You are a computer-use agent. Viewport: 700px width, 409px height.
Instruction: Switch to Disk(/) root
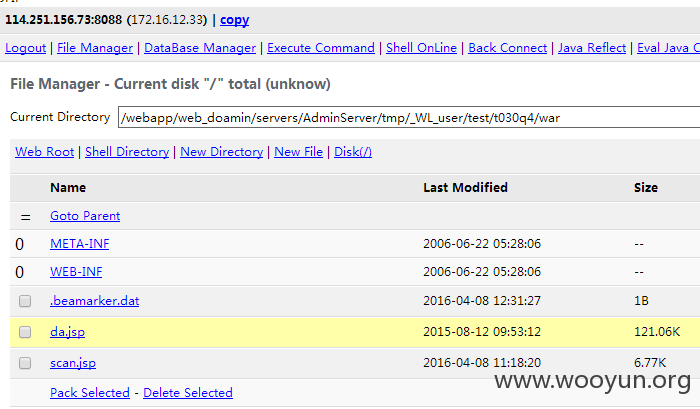(353, 152)
